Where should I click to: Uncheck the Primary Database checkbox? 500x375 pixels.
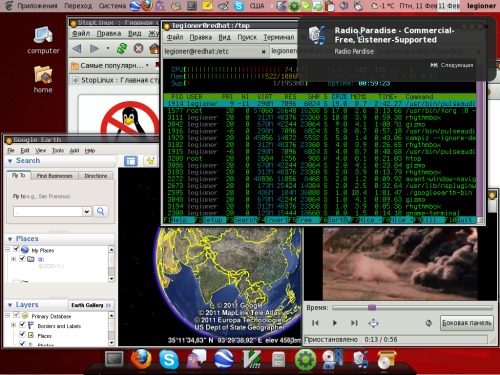click(x=16, y=315)
